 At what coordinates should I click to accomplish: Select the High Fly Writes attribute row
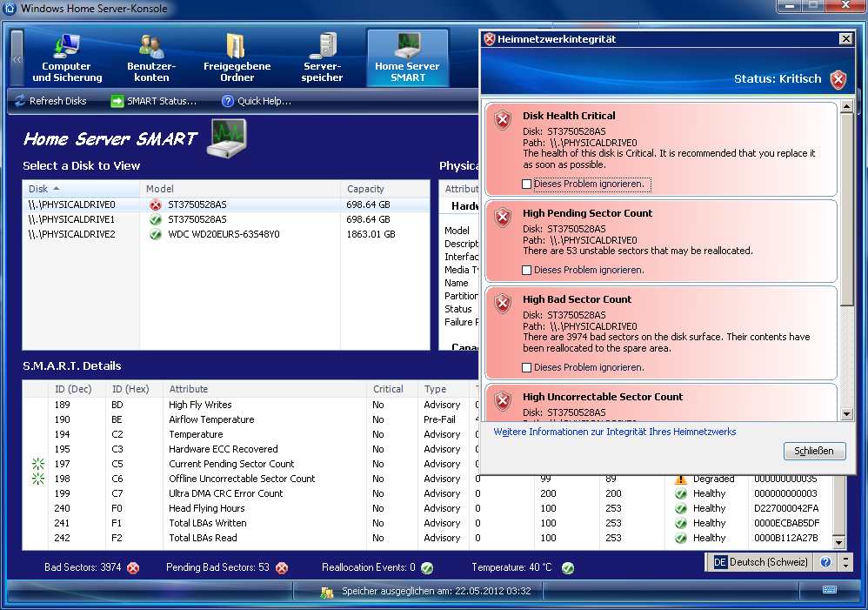pos(250,405)
